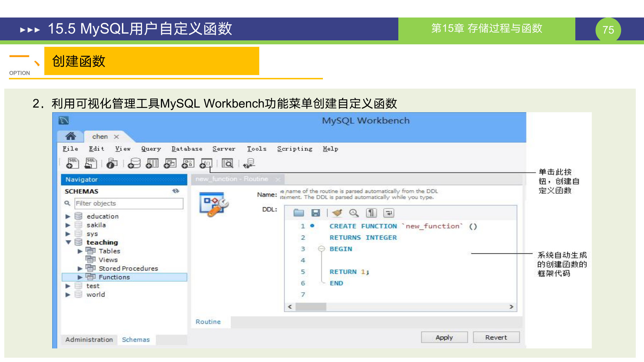This screenshot has height=362, width=644.
Task: Click the MySQL Workbench logo icon
Action: pyautogui.click(x=64, y=120)
